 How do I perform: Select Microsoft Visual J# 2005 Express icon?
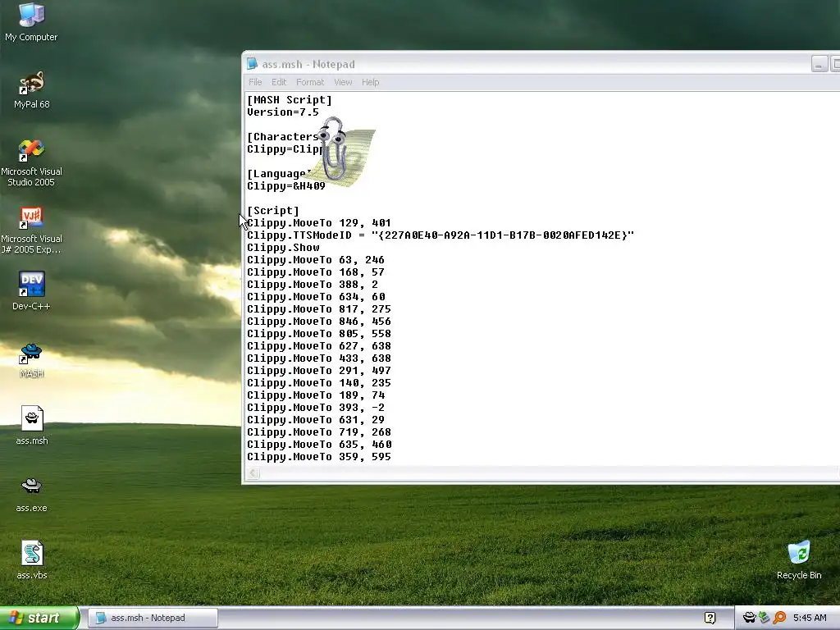coord(31,230)
